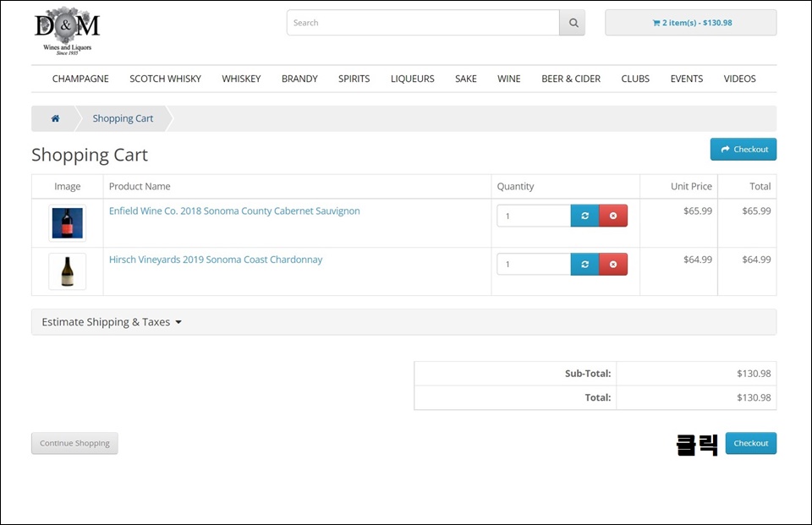Open Hirsch Vineyards 2019 Chardonnay link
This screenshot has width=812, height=525.
click(x=216, y=260)
